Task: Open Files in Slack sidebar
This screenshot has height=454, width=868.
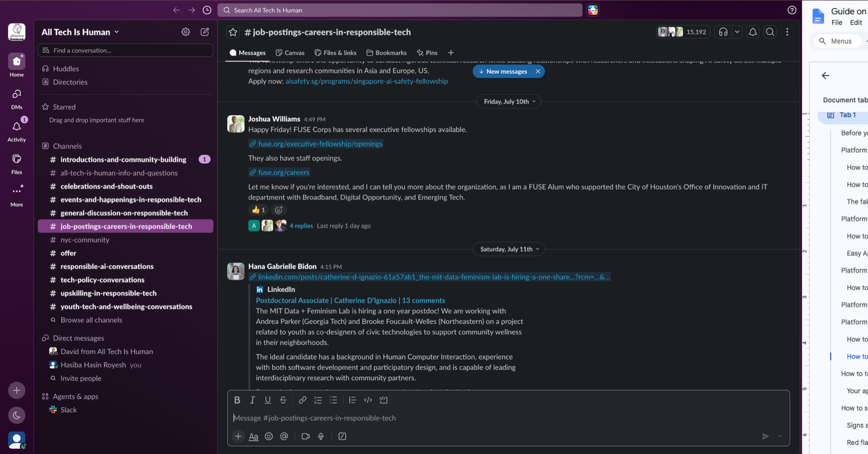Action: [x=17, y=163]
